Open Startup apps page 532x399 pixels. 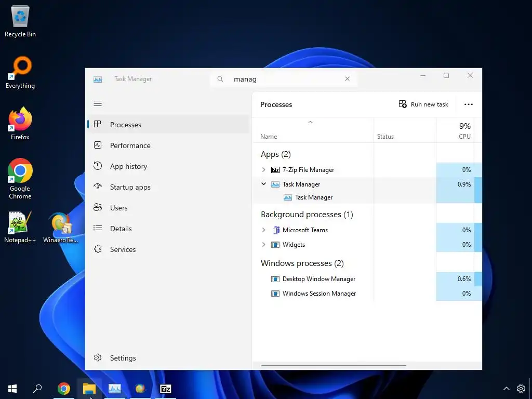coord(169,187)
